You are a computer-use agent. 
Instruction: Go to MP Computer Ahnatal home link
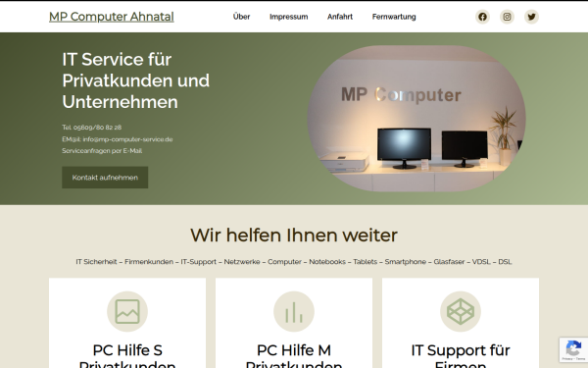tap(112, 17)
